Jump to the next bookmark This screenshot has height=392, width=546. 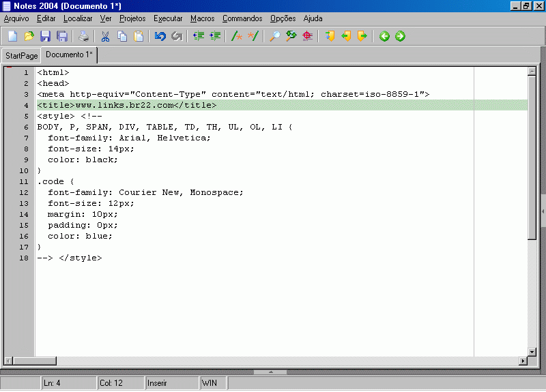(x=362, y=36)
